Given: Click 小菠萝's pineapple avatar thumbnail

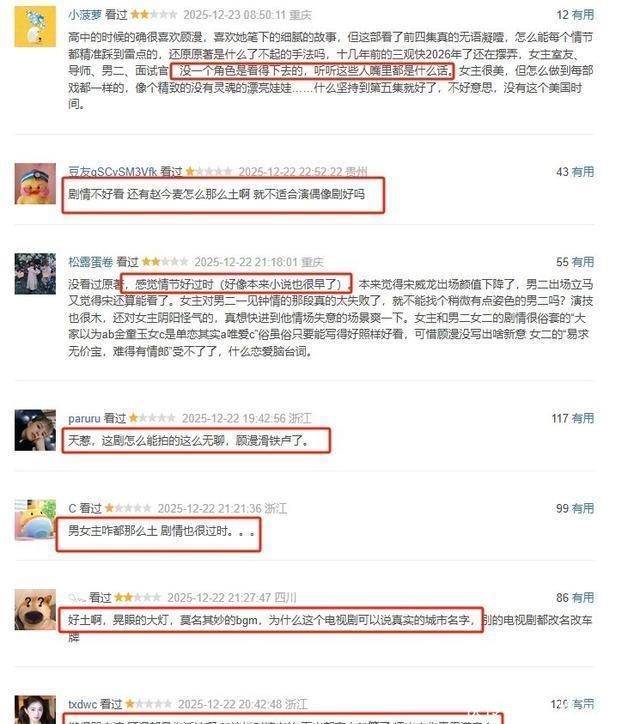Looking at the screenshot, I should (x=35, y=26).
